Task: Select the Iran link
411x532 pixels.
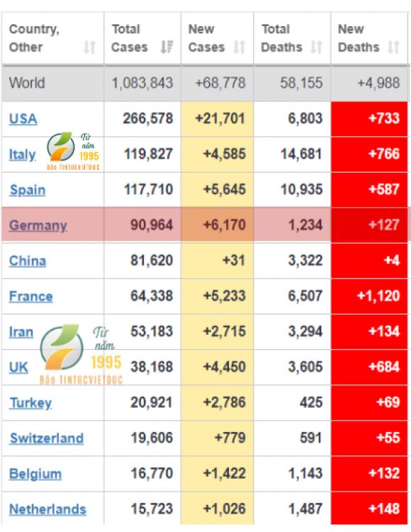Action: click(21, 332)
